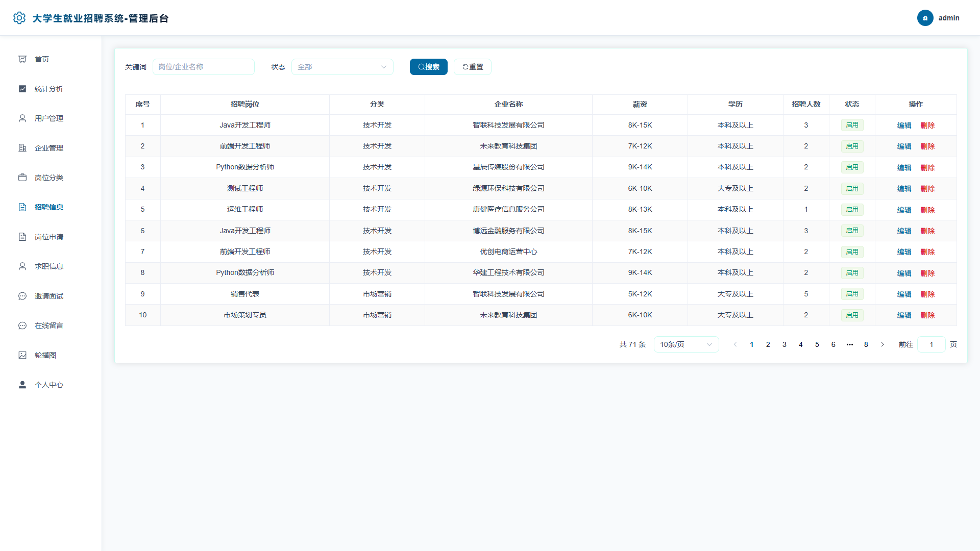This screenshot has width=980, height=551.
Task: Open the 统计分析 menu item
Action: coord(51,89)
